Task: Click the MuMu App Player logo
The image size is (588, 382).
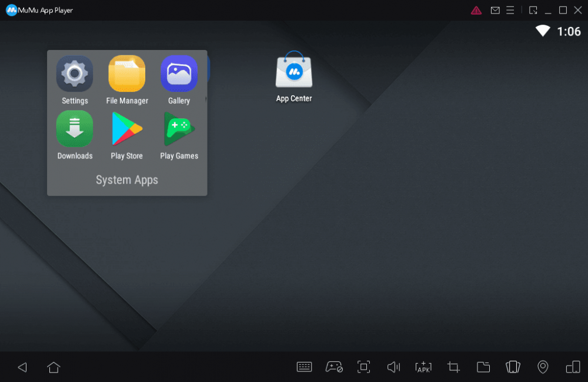Action: pyautogui.click(x=11, y=10)
